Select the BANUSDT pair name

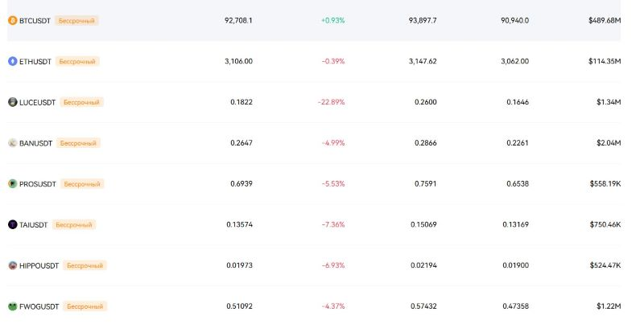pos(35,143)
